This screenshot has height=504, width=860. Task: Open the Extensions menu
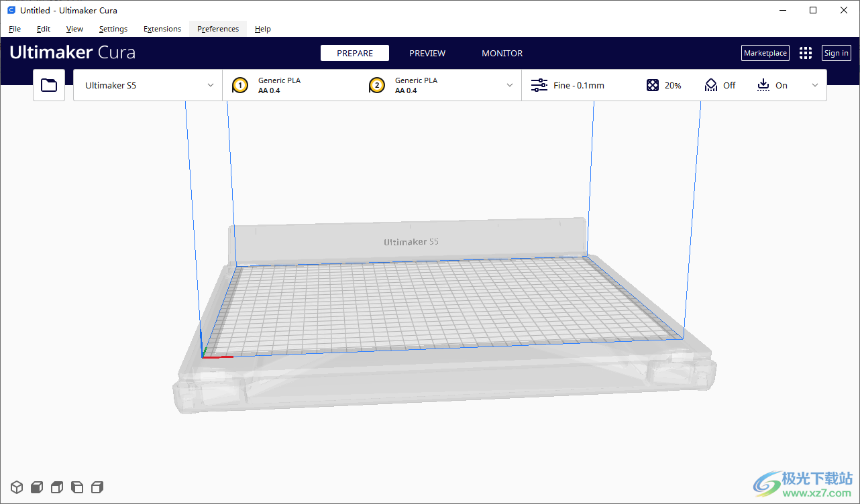(162, 29)
